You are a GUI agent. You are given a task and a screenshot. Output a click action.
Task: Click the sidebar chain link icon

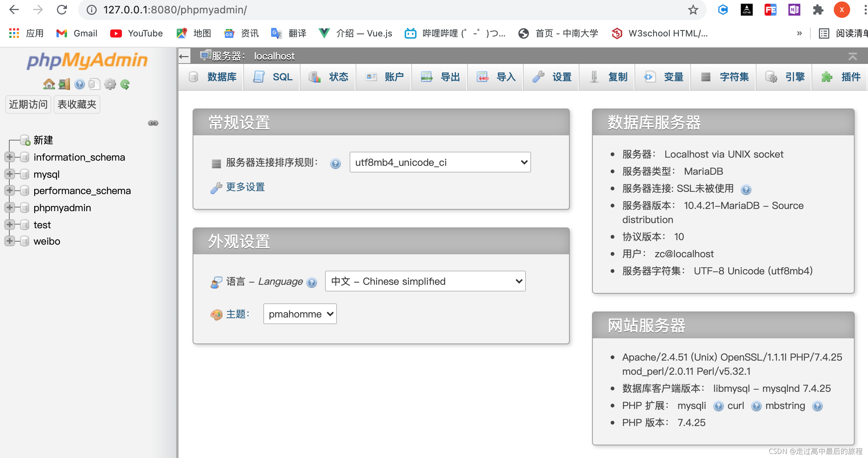coord(153,123)
